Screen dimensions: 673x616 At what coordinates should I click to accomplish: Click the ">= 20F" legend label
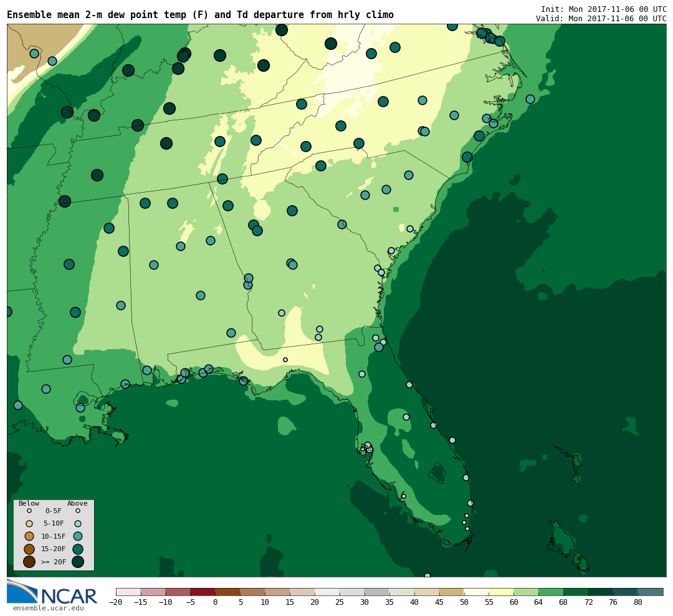coord(54,562)
